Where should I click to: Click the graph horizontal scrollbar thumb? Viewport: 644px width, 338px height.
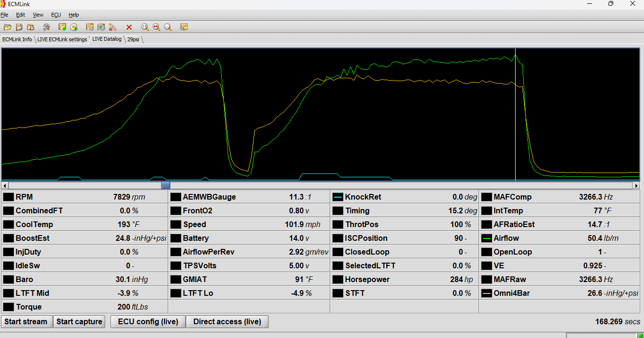click(165, 185)
